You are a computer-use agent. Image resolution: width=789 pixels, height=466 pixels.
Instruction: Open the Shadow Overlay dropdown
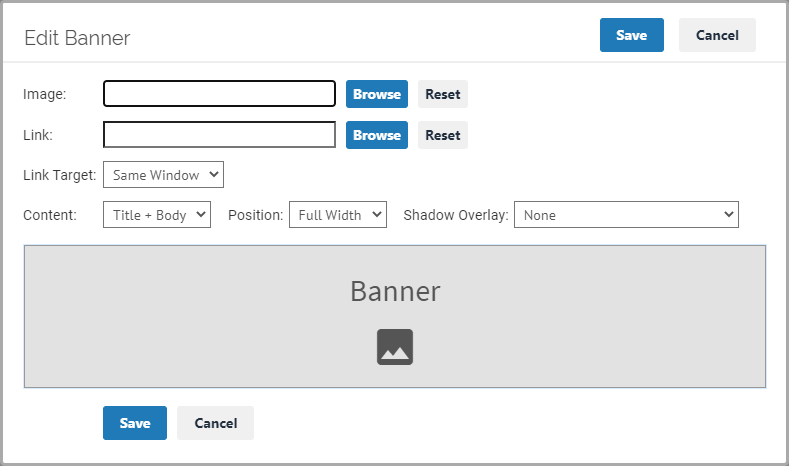point(626,215)
